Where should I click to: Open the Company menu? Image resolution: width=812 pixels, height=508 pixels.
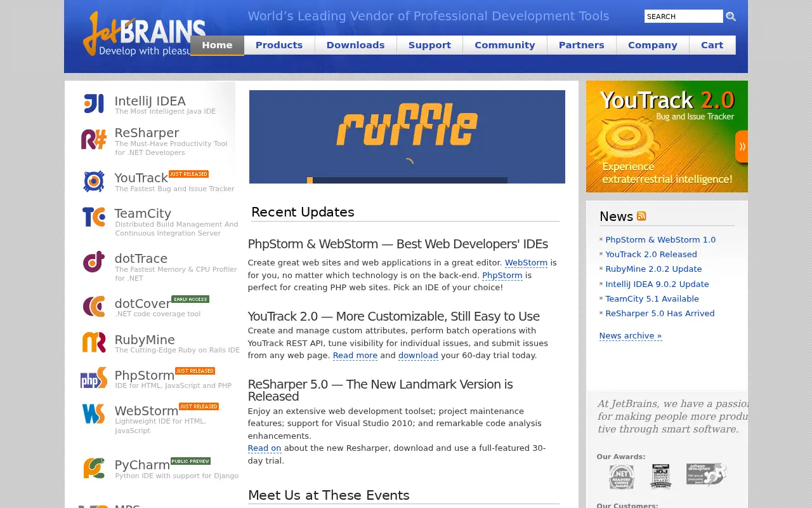click(653, 45)
